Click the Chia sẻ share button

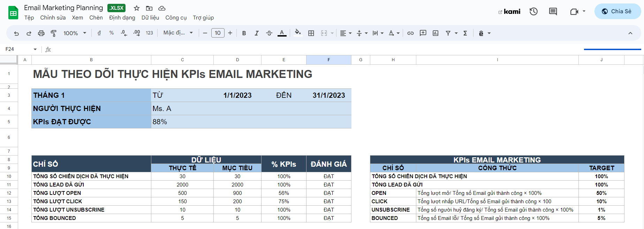(x=617, y=11)
